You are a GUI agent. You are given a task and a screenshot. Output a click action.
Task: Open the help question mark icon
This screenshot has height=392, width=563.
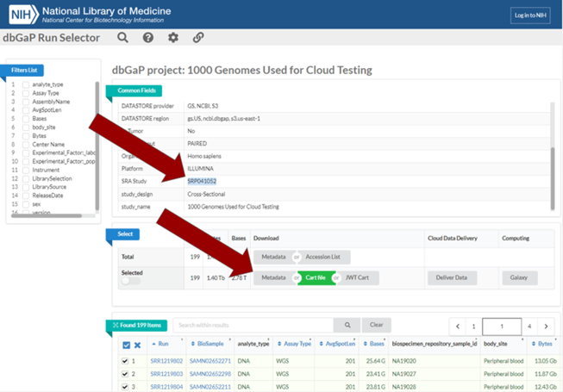[x=148, y=37]
